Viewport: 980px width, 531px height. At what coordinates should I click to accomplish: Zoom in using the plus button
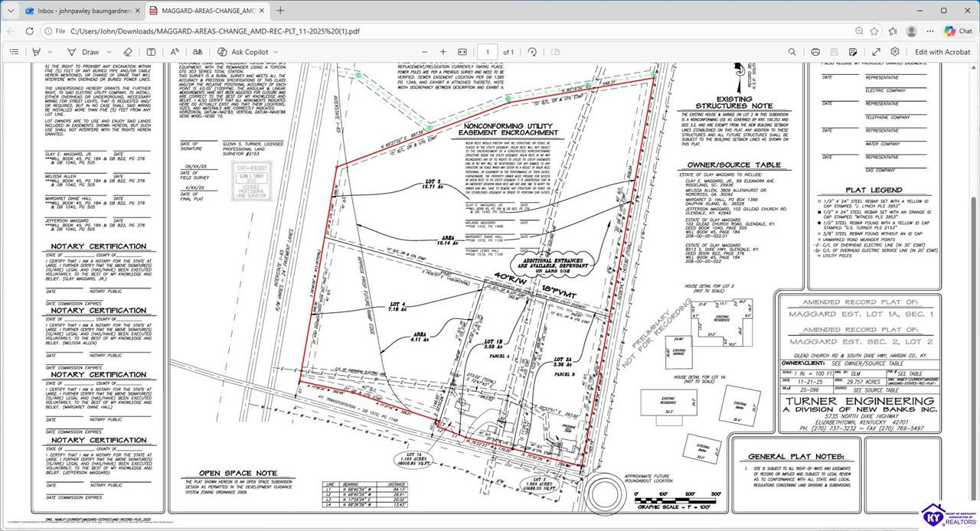(443, 51)
